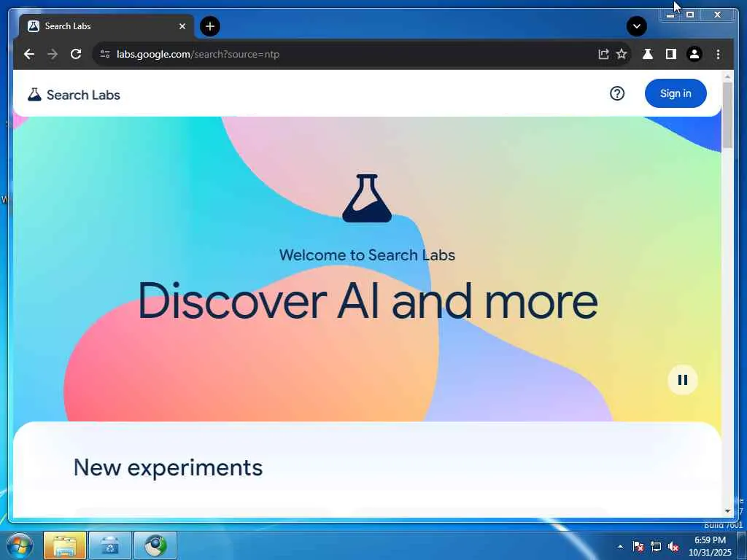Show hidden system tray icons
This screenshot has width=747, height=560.
[620, 546]
